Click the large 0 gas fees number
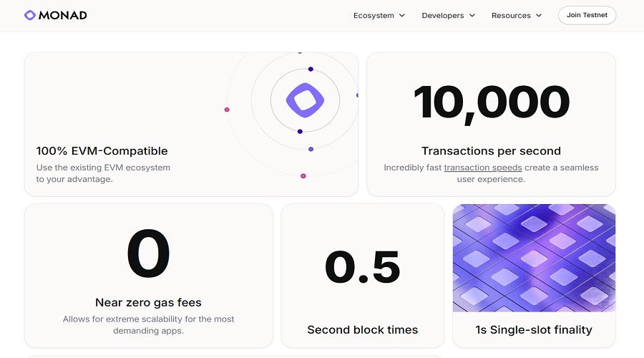Screen dimensions: 644x358 pyautogui.click(x=148, y=256)
